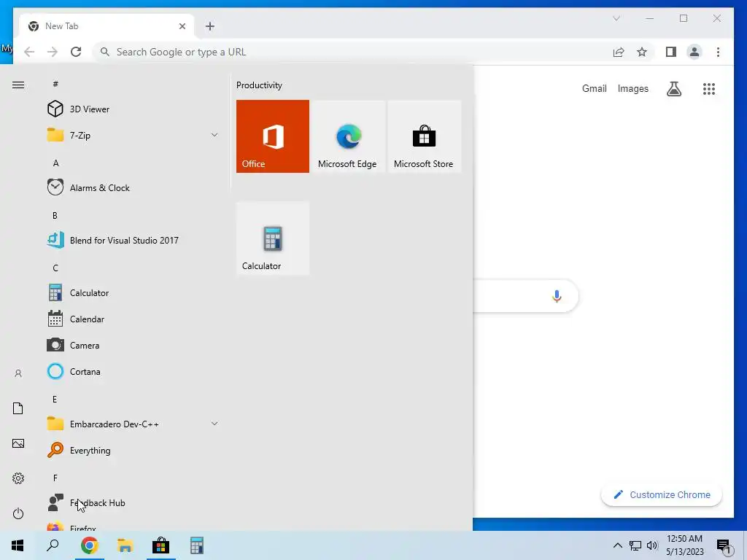Jump to the # letter header

tap(55, 84)
